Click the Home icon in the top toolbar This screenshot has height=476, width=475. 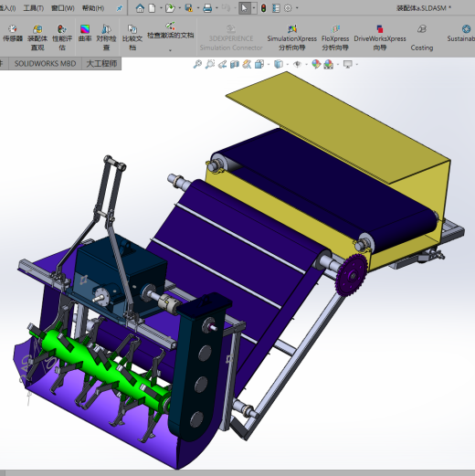[140, 8]
